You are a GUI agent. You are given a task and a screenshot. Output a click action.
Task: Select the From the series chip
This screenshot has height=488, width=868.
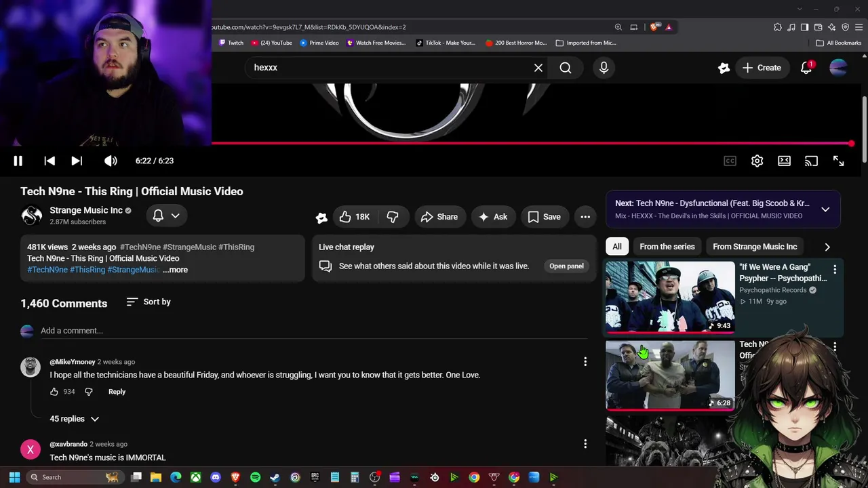tap(667, 247)
